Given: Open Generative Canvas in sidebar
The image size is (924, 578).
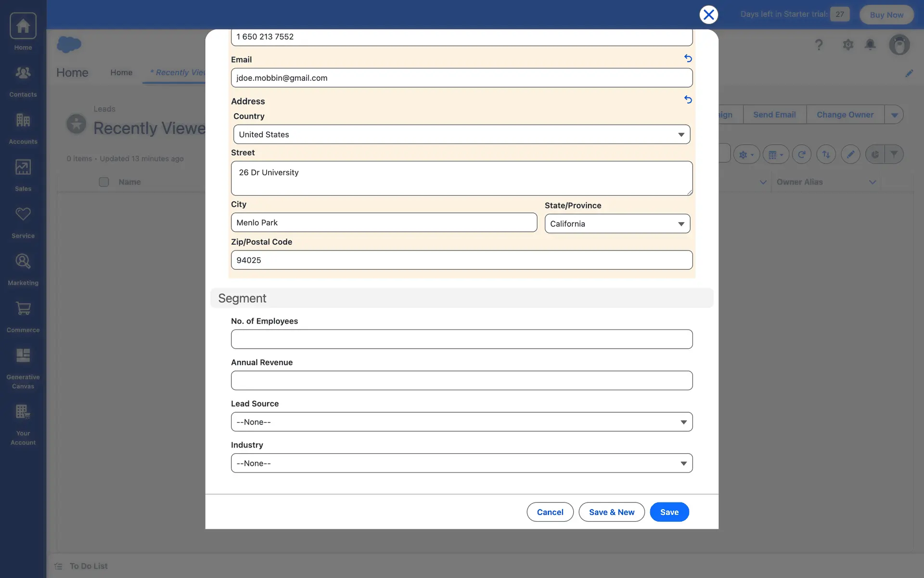Looking at the screenshot, I should [23, 356].
